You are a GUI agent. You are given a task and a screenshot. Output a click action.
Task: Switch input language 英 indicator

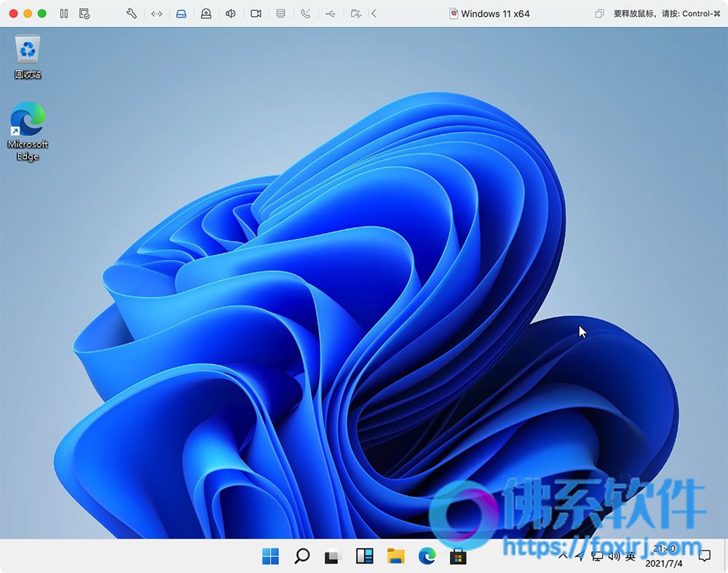[x=630, y=556]
